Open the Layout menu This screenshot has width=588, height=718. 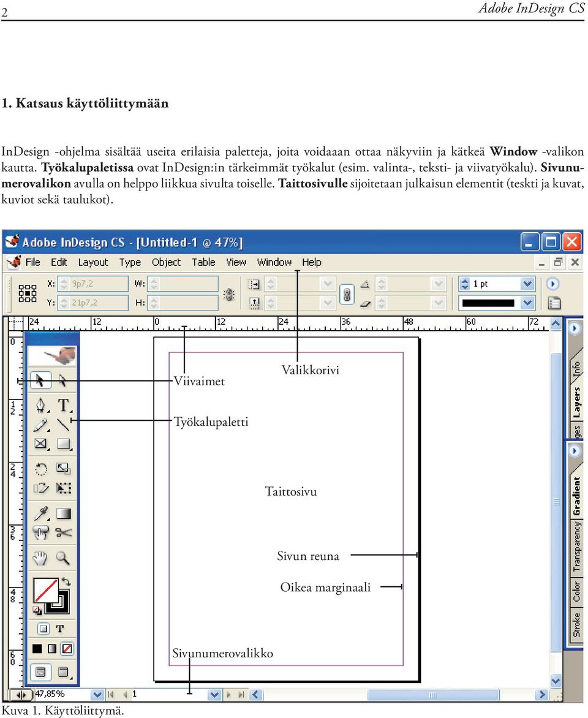[x=93, y=262]
